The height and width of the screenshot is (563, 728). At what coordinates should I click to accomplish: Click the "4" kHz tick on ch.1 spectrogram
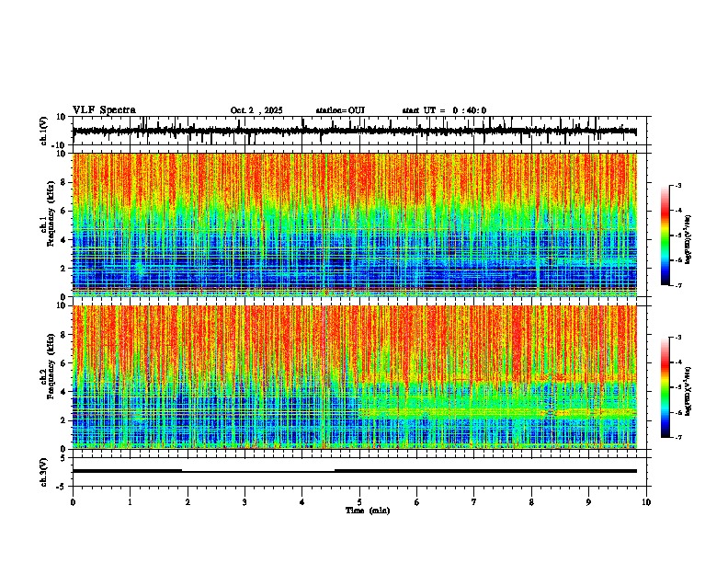(x=63, y=240)
